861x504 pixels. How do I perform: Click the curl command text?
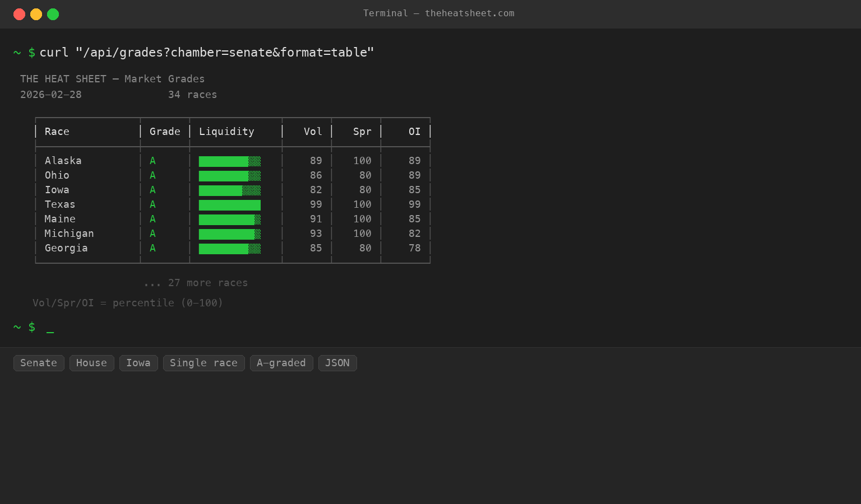(206, 52)
